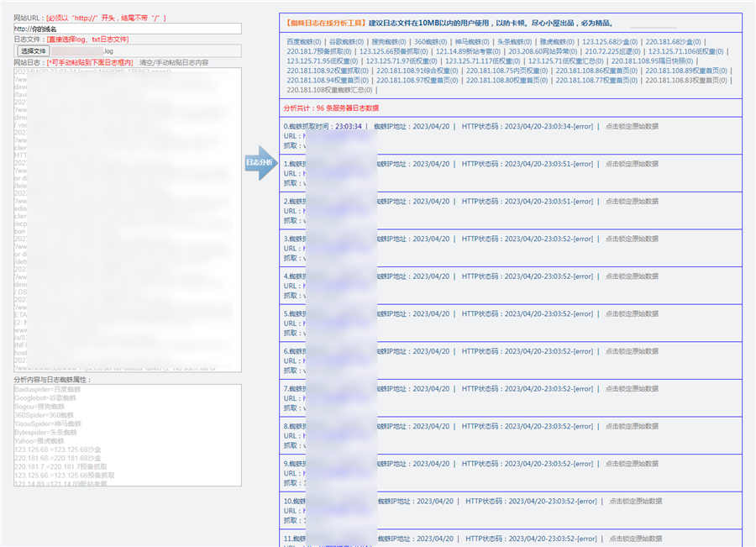Click inside the 网站日志 text area

click(127, 218)
